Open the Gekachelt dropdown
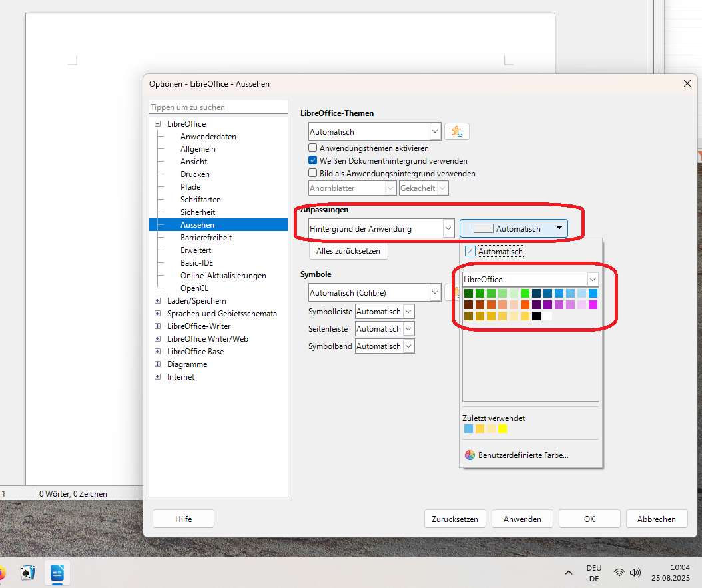Viewport: 702px width, 588px height. point(424,188)
